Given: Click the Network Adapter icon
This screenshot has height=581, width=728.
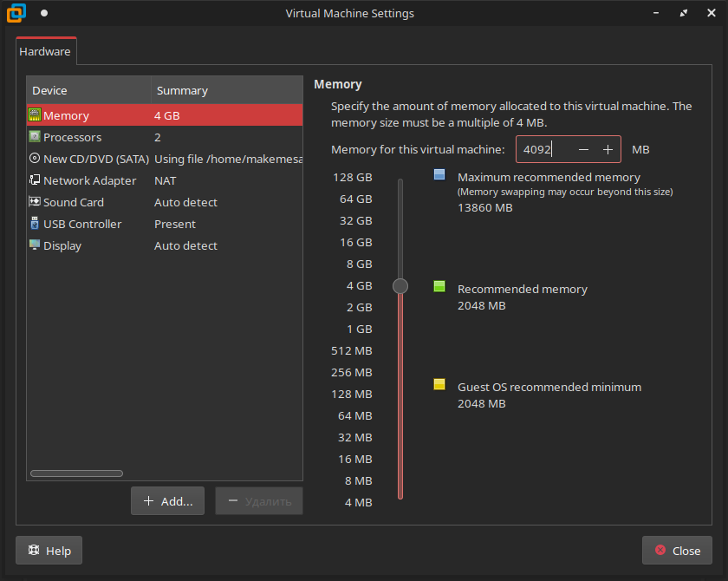Looking at the screenshot, I should click(35, 180).
